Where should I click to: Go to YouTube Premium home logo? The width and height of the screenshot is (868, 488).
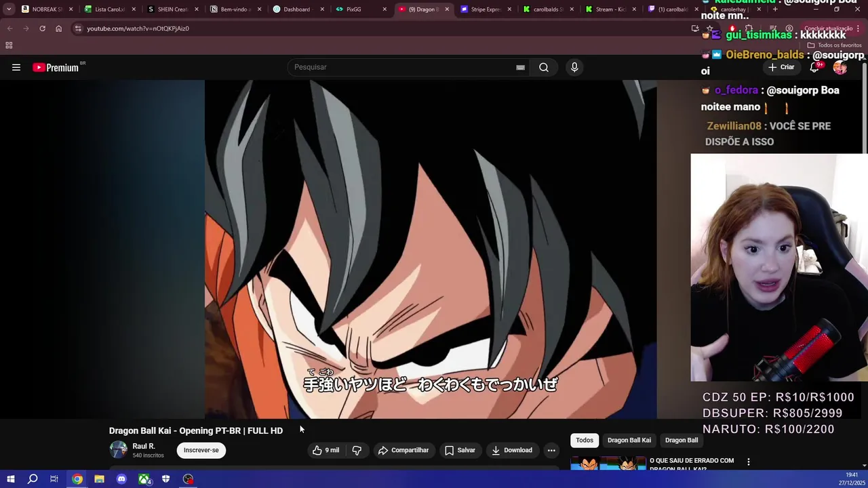point(57,67)
